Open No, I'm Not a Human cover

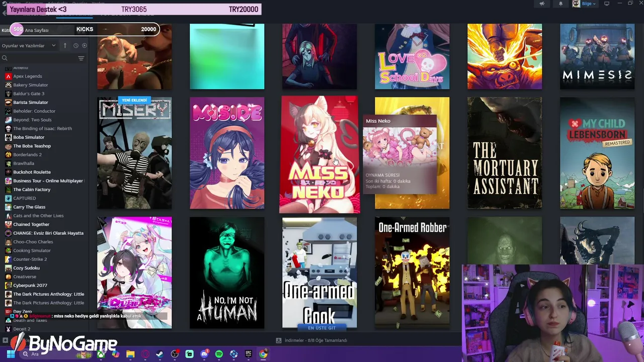point(227,273)
